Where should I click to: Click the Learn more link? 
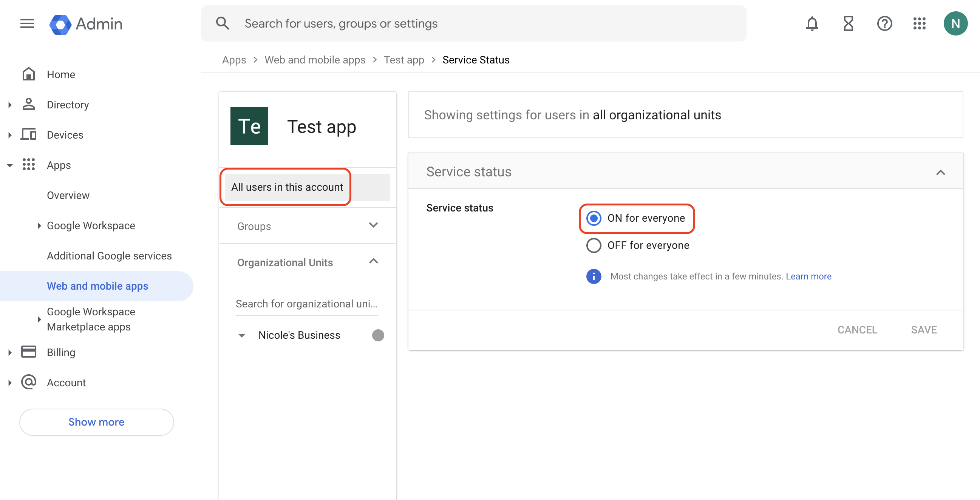point(809,276)
